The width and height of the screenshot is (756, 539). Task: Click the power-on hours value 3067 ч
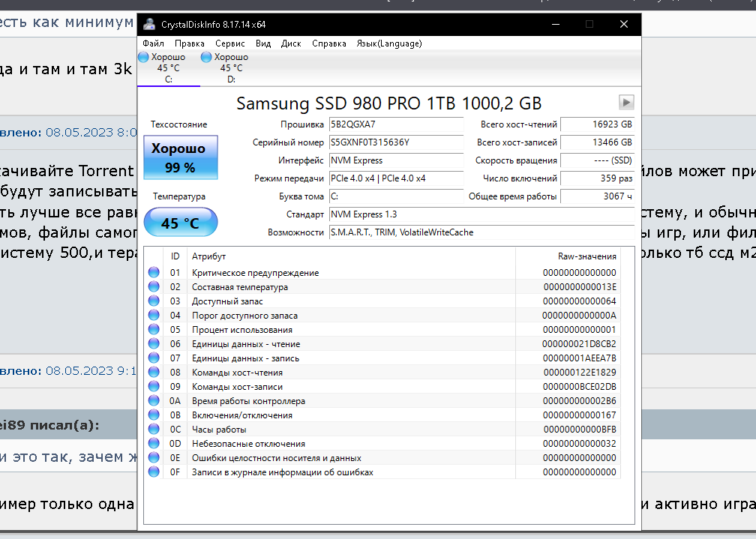pyautogui.click(x=597, y=196)
